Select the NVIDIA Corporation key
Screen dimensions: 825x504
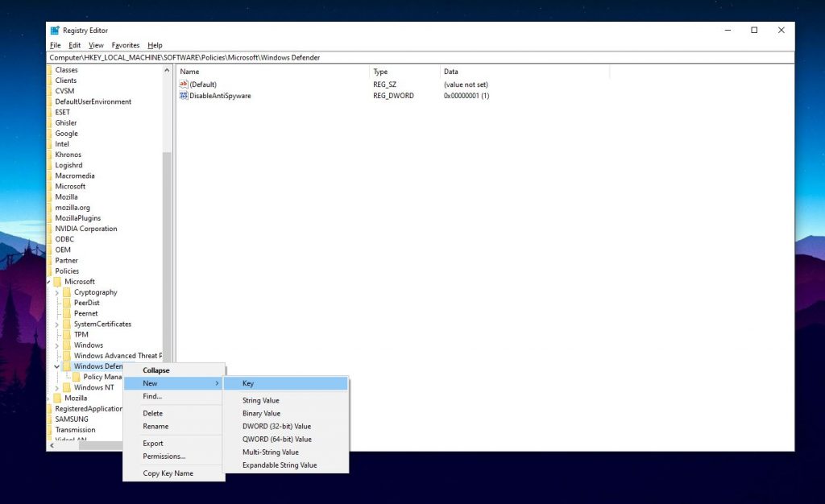point(86,229)
